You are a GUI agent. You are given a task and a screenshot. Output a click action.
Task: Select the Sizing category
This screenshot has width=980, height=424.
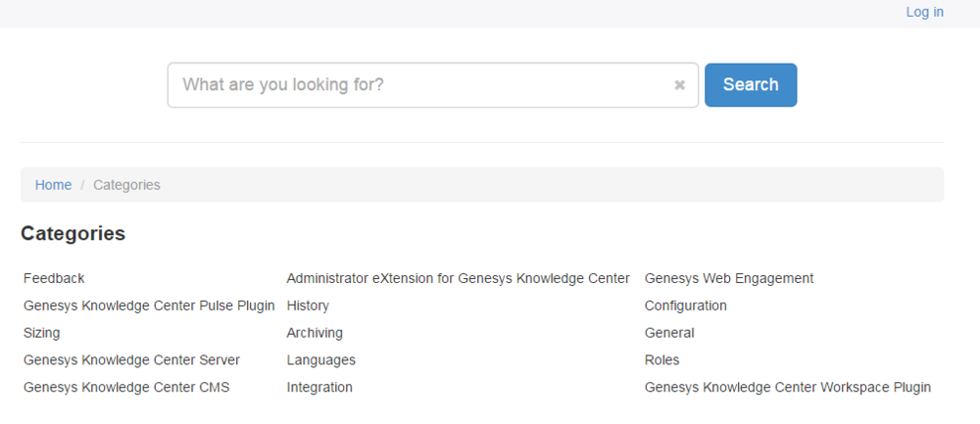tap(41, 333)
